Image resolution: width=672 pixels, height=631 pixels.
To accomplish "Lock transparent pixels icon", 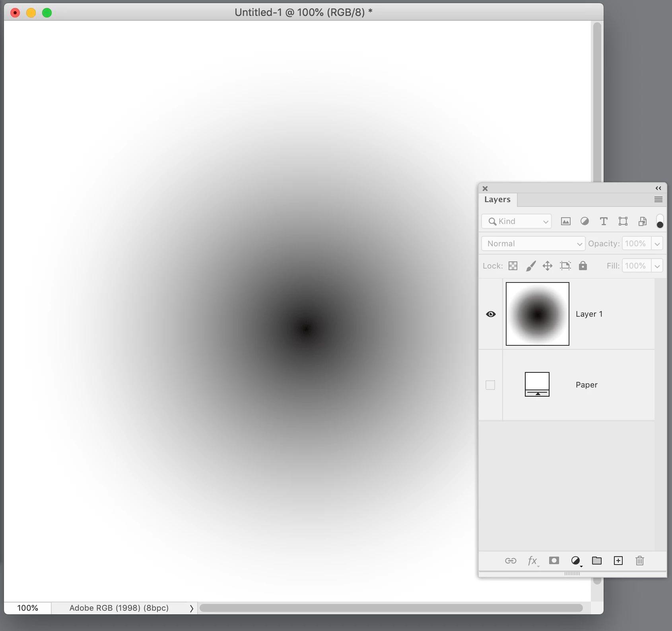I will (x=513, y=266).
